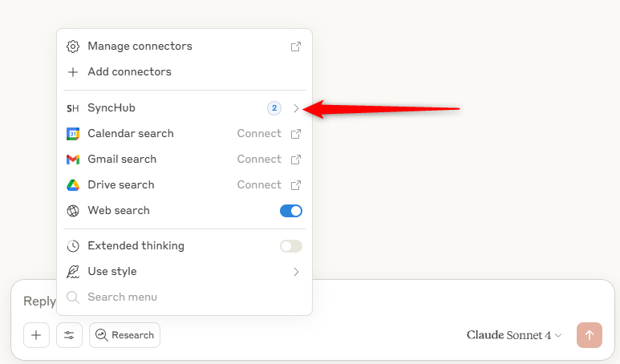Enable the Extended thinking toggle
The height and width of the screenshot is (364, 620).
coord(291,246)
